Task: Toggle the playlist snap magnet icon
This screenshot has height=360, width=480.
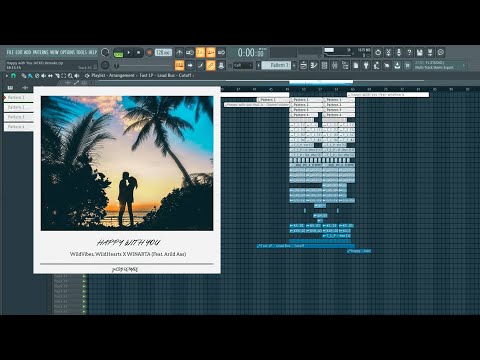Action: 14,76
